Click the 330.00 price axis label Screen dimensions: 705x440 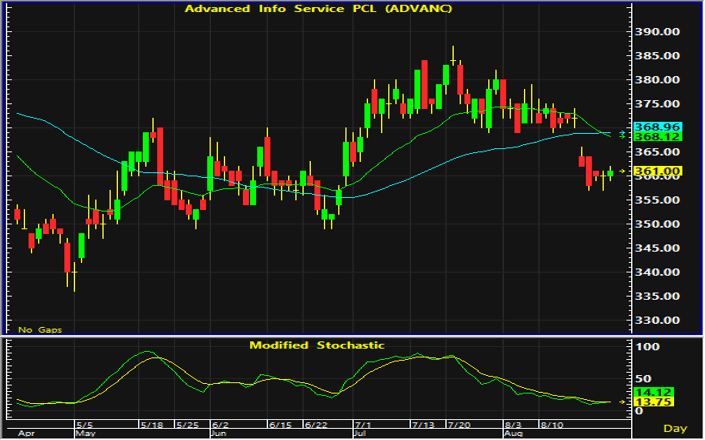[657, 320]
